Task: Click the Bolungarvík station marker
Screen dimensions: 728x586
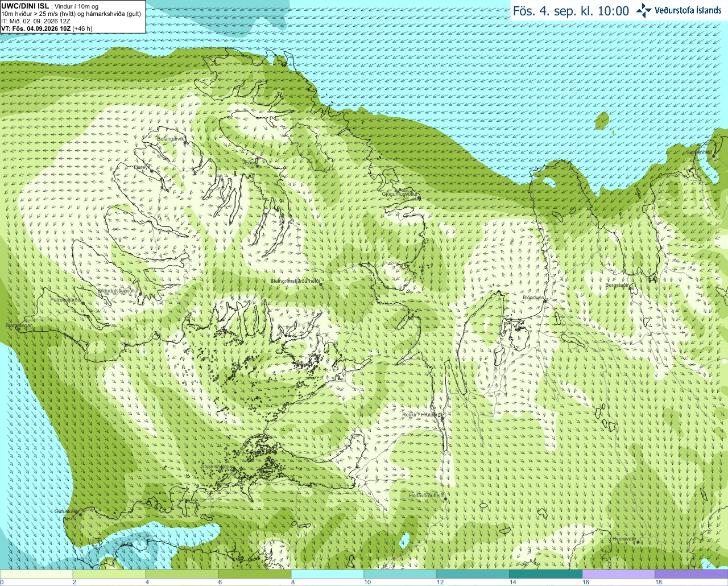Action: (x=185, y=143)
